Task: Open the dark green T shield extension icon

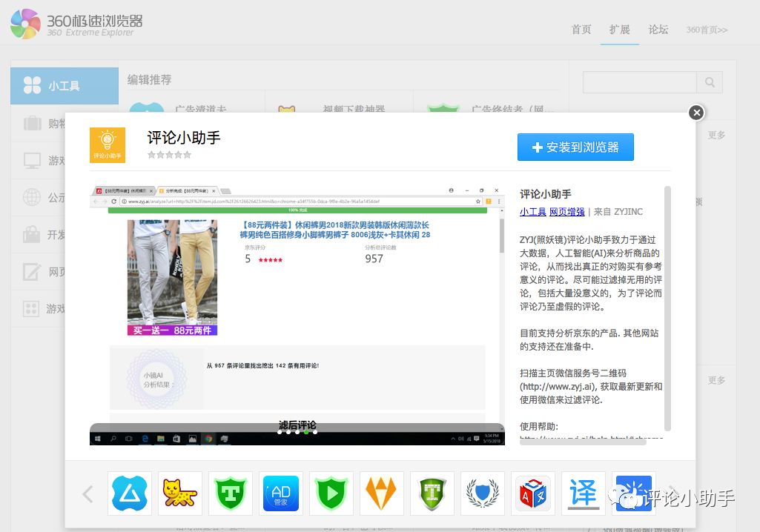Action: pyautogui.click(x=432, y=493)
